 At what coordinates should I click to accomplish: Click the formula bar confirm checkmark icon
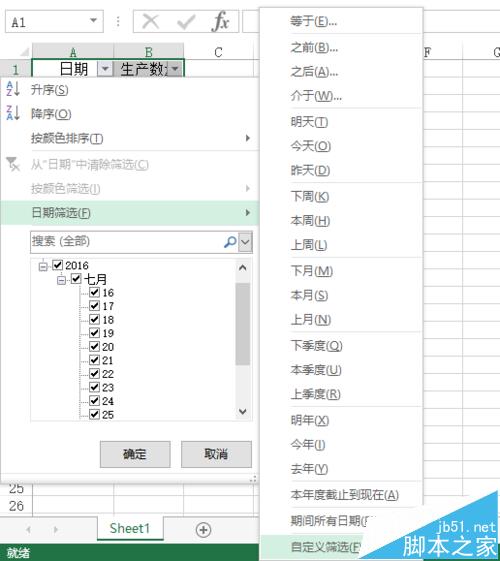click(x=186, y=22)
